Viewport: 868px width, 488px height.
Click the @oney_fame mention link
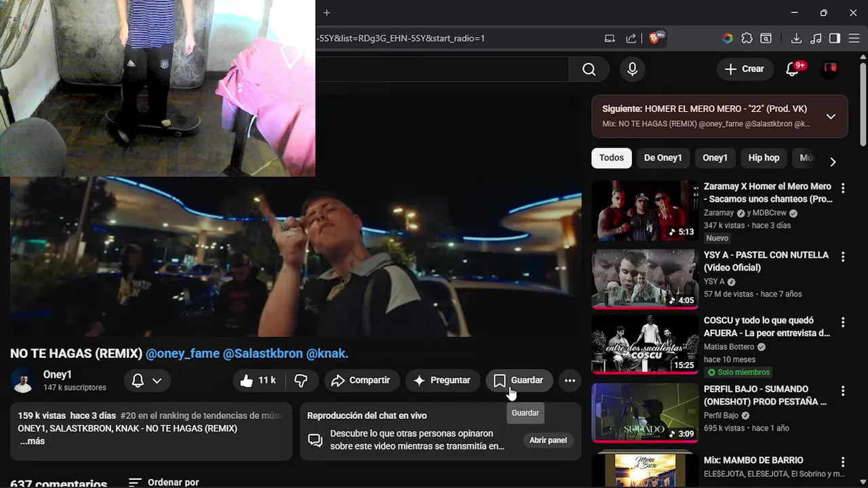[x=182, y=353]
